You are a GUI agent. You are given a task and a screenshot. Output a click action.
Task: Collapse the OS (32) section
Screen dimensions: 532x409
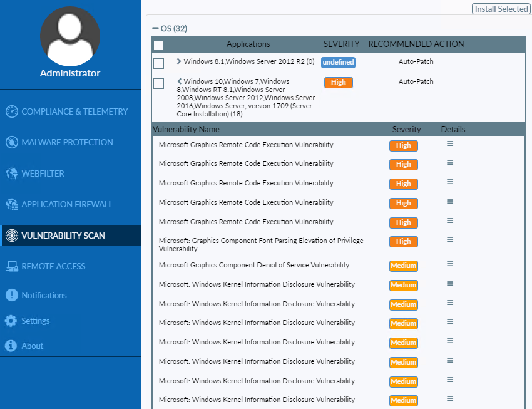[x=155, y=28]
